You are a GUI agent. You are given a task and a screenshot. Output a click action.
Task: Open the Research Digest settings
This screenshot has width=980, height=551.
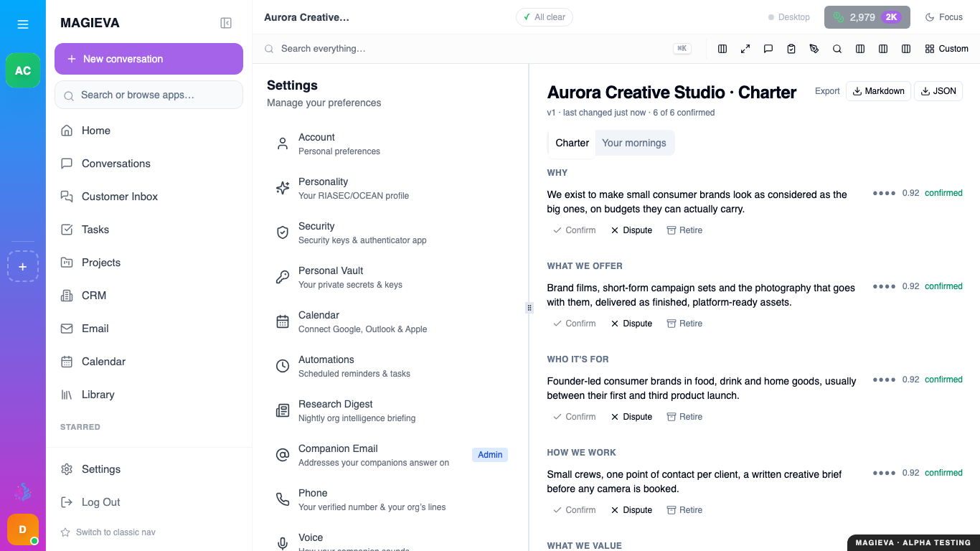click(390, 410)
